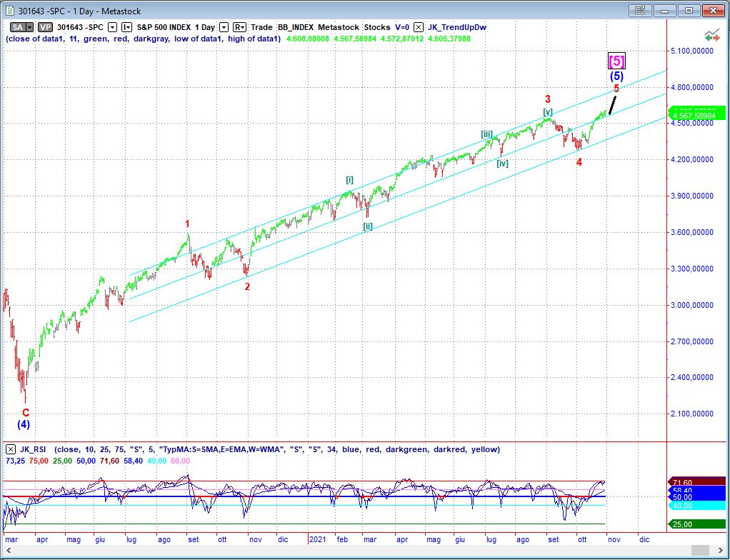Toggle the JK_RSI indicator checkbox
Screen dimensions: 730x560
click(11, 449)
